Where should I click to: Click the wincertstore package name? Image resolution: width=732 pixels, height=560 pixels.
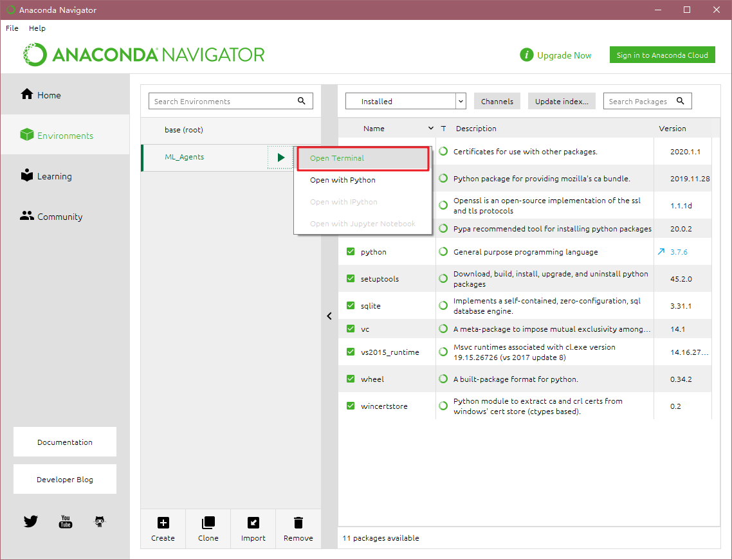384,406
